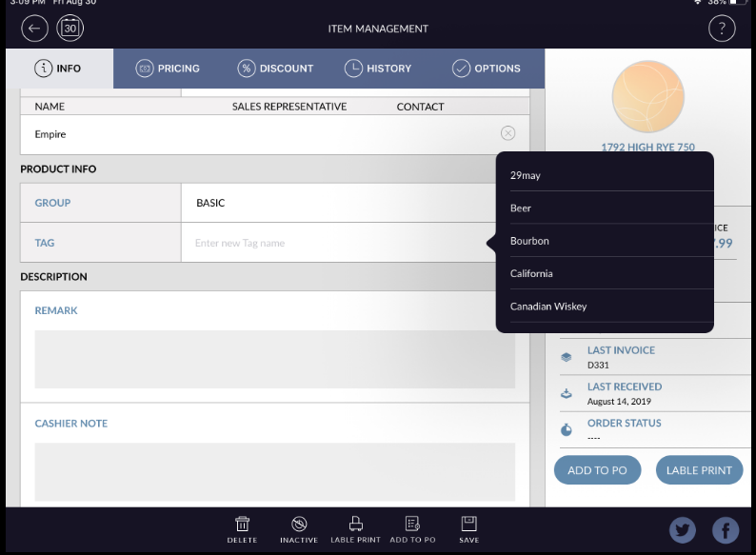Select Bourbon from tag list
The width and height of the screenshot is (756, 555).
[x=529, y=241]
